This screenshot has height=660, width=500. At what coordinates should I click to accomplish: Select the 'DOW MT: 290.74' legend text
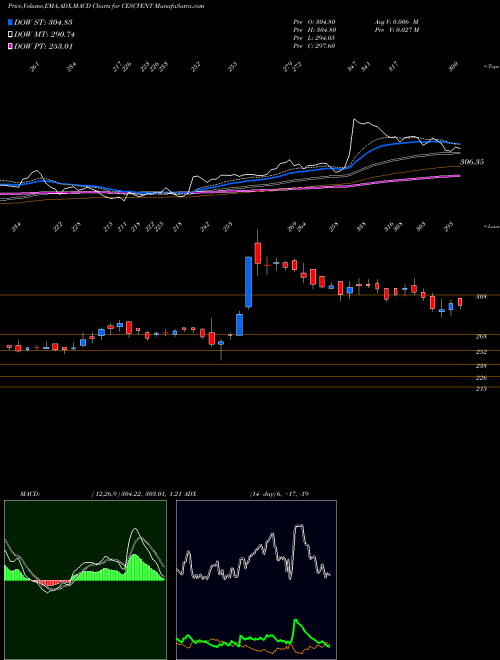pyautogui.click(x=44, y=35)
